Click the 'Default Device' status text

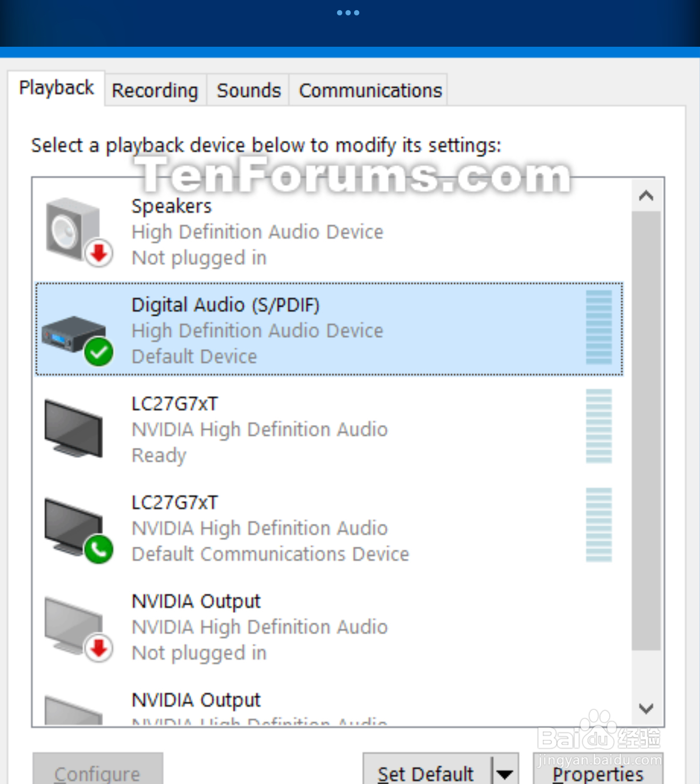pyautogui.click(x=194, y=356)
